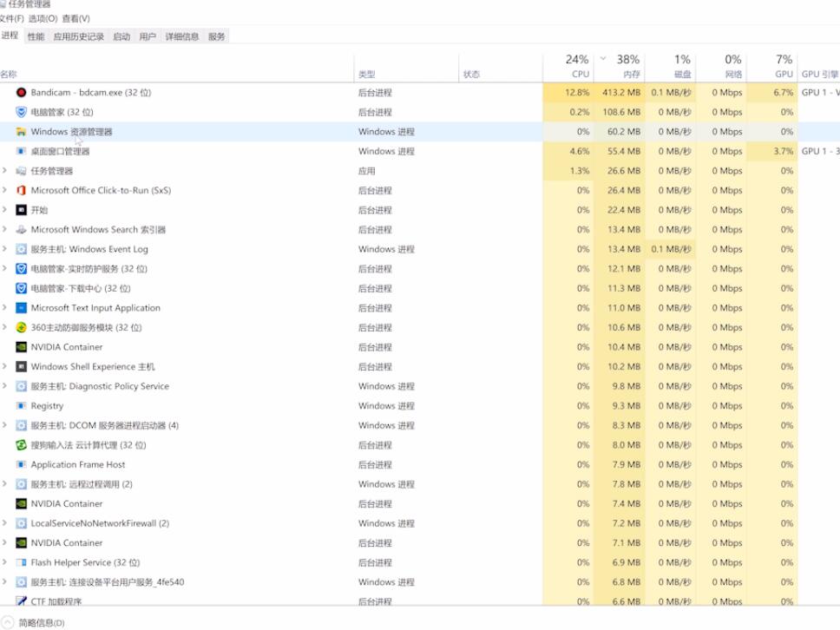This screenshot has height=630, width=840.
Task: Expand Microsoft Text Input Application row
Action: (5, 307)
